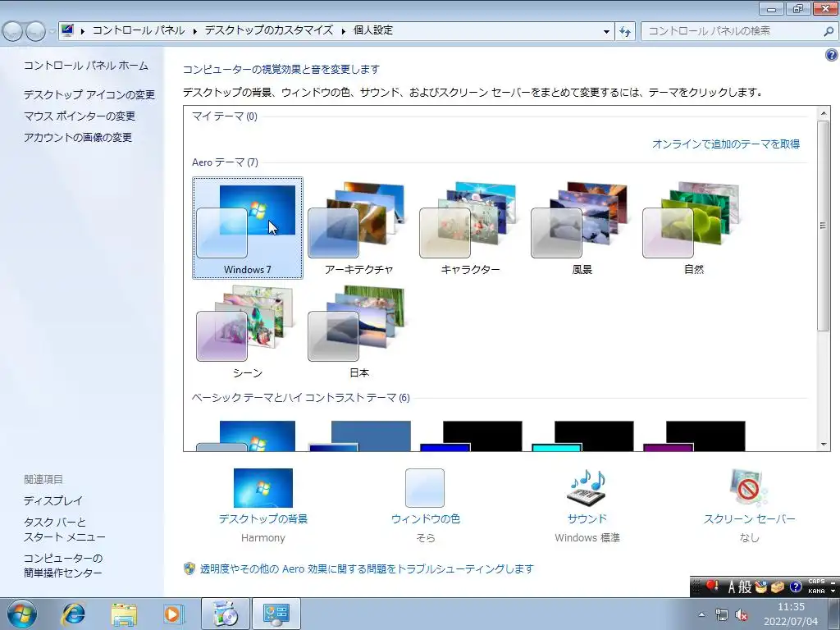Screen dimensions: 840x630
Task: Click the IME tools toolbox icon
Action: 778,587
